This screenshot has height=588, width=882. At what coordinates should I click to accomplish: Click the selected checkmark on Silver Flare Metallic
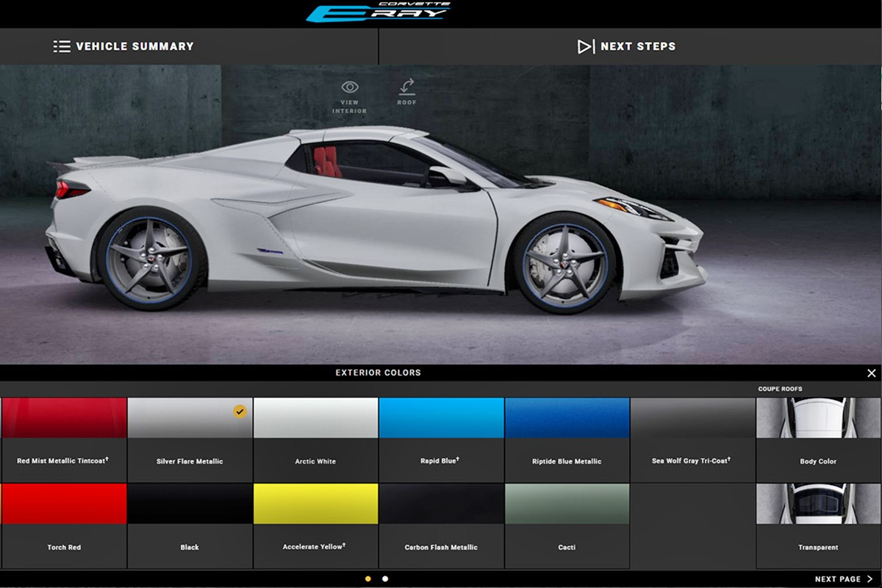pos(240,411)
